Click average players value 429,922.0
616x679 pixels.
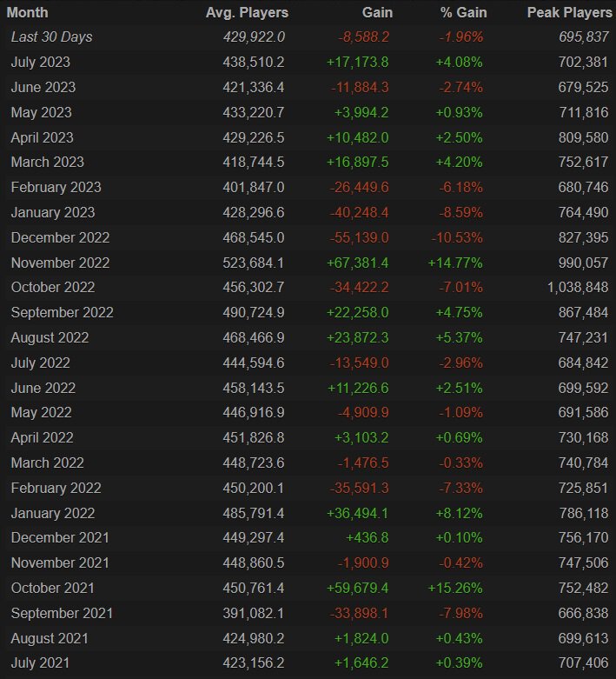point(254,37)
